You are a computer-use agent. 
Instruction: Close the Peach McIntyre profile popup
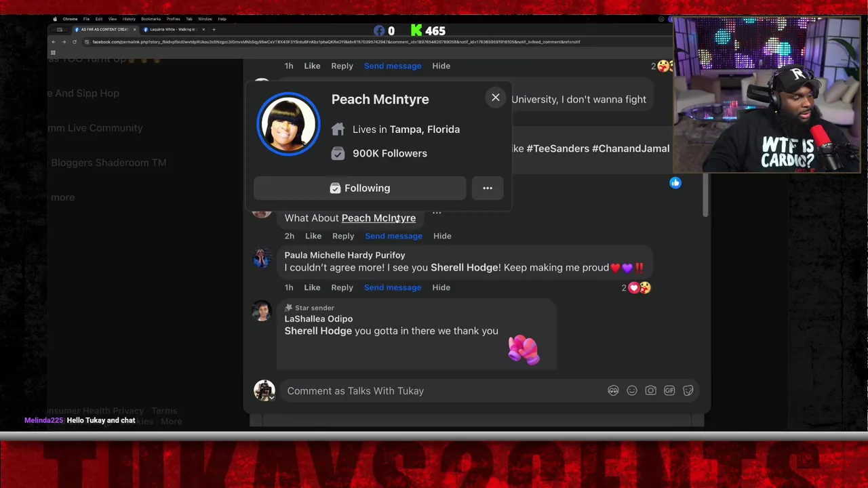[496, 98]
